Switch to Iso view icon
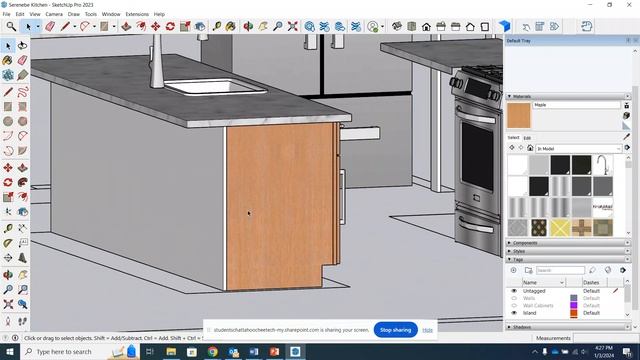 [397, 27]
